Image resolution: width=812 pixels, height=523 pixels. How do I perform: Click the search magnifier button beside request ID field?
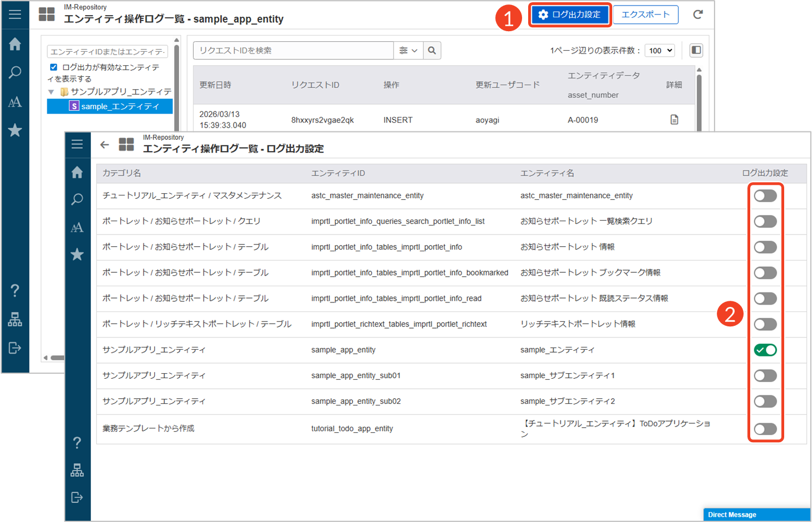432,51
